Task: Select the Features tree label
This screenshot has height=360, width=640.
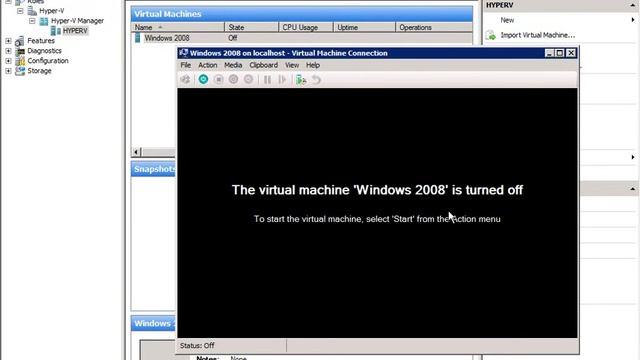Action: click(41, 41)
